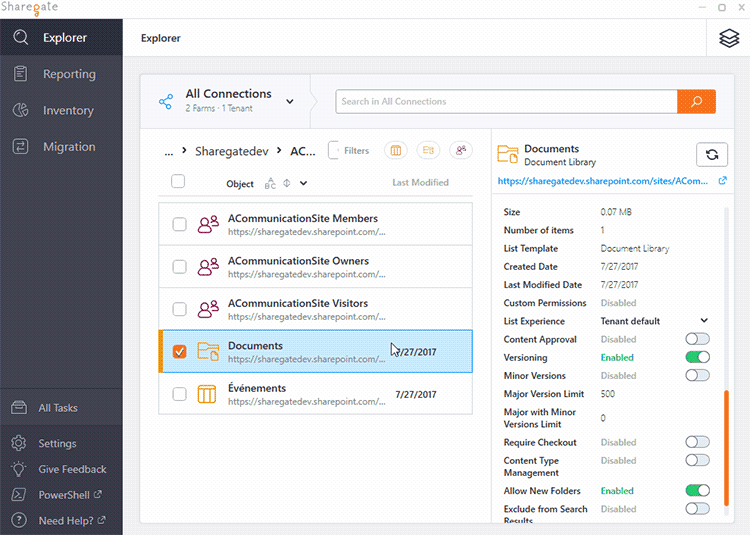The height and width of the screenshot is (535, 750).
Task: Open Settings in sidebar
Action: point(61,443)
